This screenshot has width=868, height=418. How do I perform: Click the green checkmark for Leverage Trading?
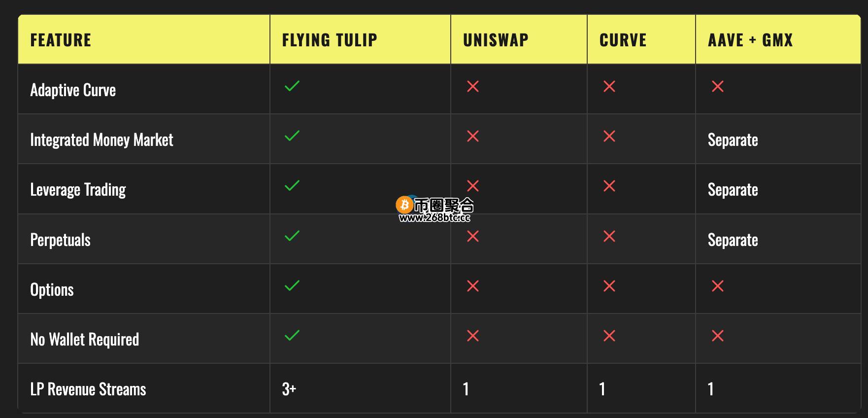click(292, 186)
